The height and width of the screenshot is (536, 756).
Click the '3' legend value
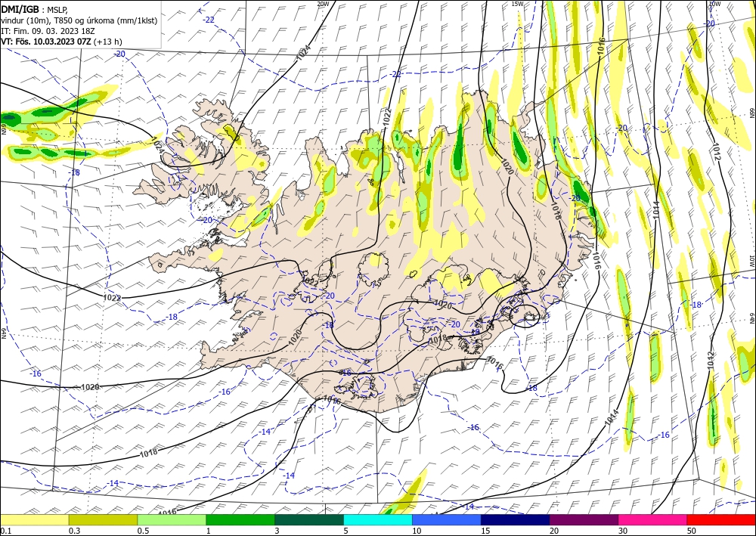(x=277, y=531)
